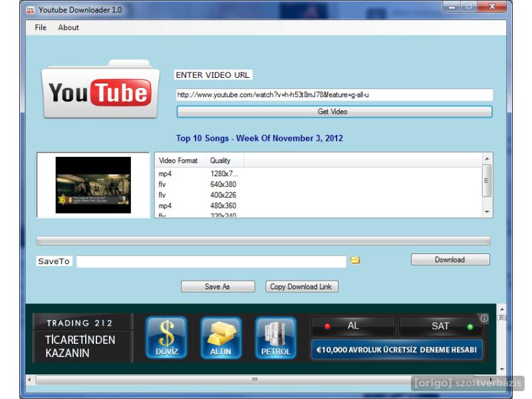Click the ad panel scroll up arrow
Viewport: 532px width, 399px height.
(502, 309)
